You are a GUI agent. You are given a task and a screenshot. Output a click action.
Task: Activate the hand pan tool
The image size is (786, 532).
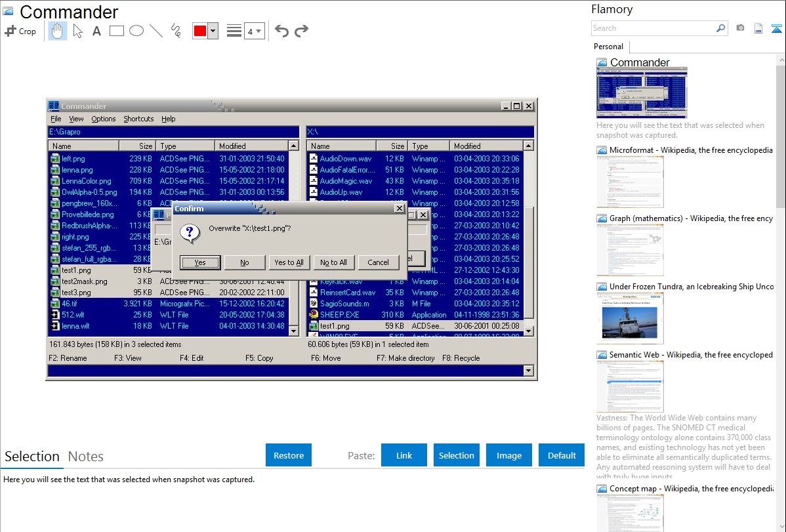pyautogui.click(x=58, y=31)
